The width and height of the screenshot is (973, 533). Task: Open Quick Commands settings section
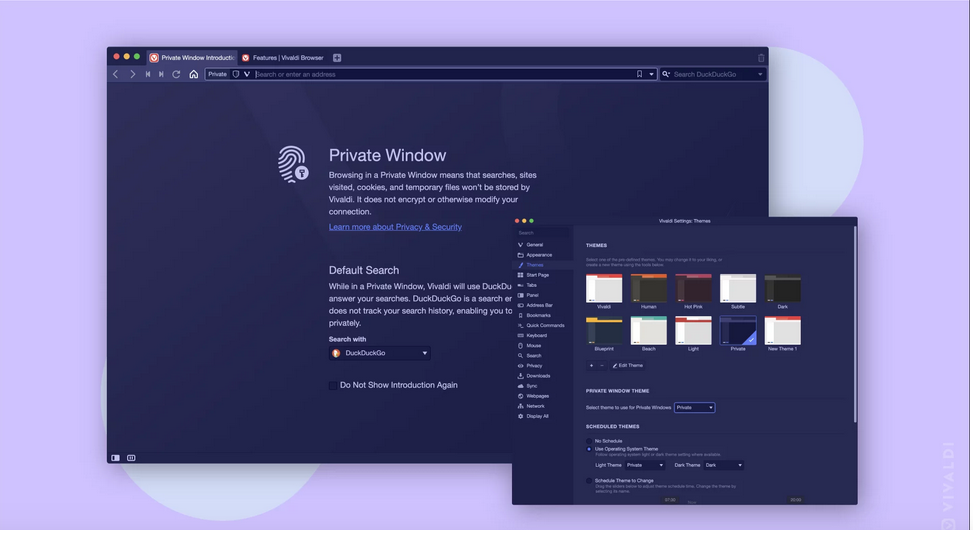540,326
